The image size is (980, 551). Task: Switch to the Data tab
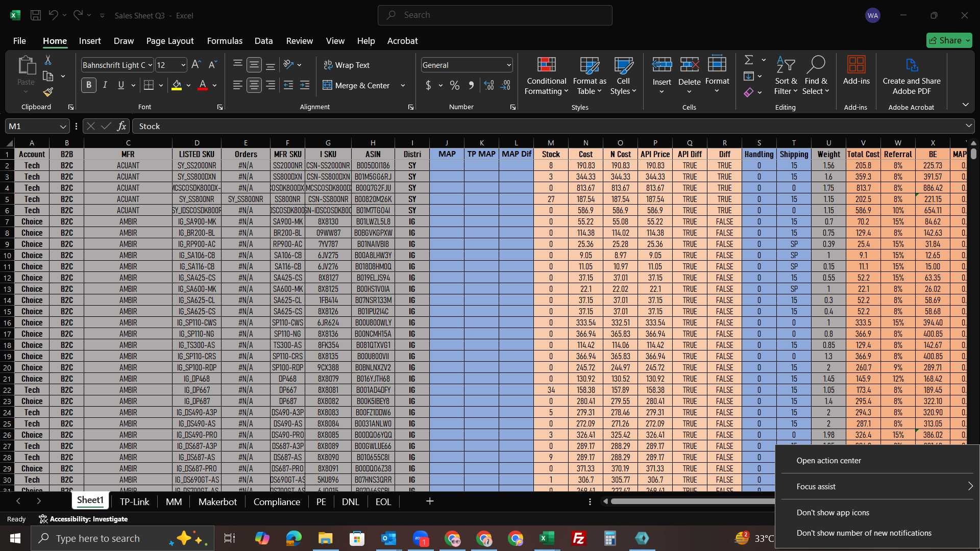point(263,41)
